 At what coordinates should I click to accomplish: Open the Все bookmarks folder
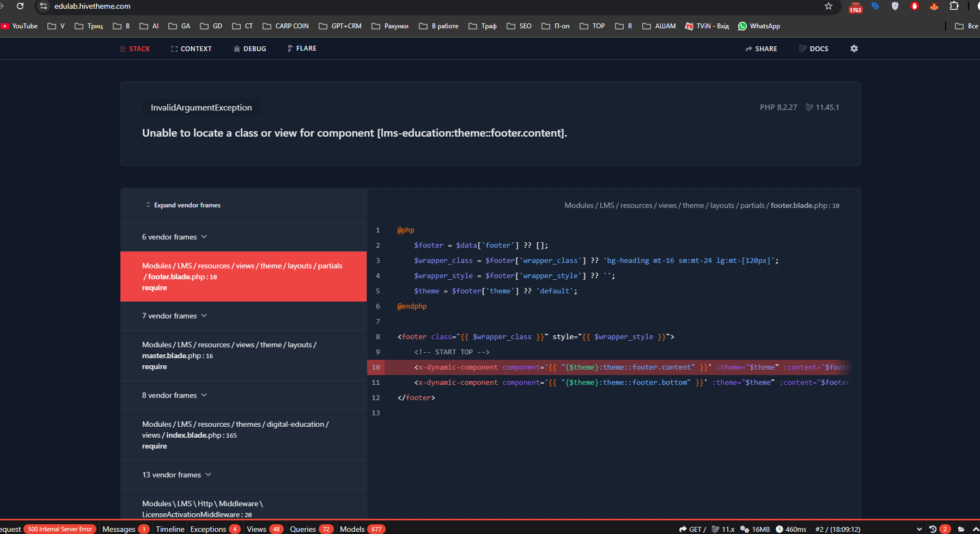tap(966, 26)
